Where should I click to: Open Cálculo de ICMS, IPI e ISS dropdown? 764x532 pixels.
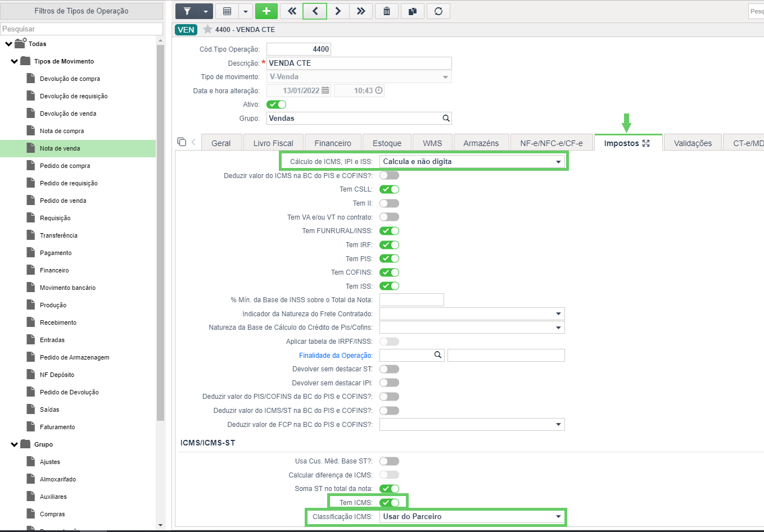(x=472, y=161)
